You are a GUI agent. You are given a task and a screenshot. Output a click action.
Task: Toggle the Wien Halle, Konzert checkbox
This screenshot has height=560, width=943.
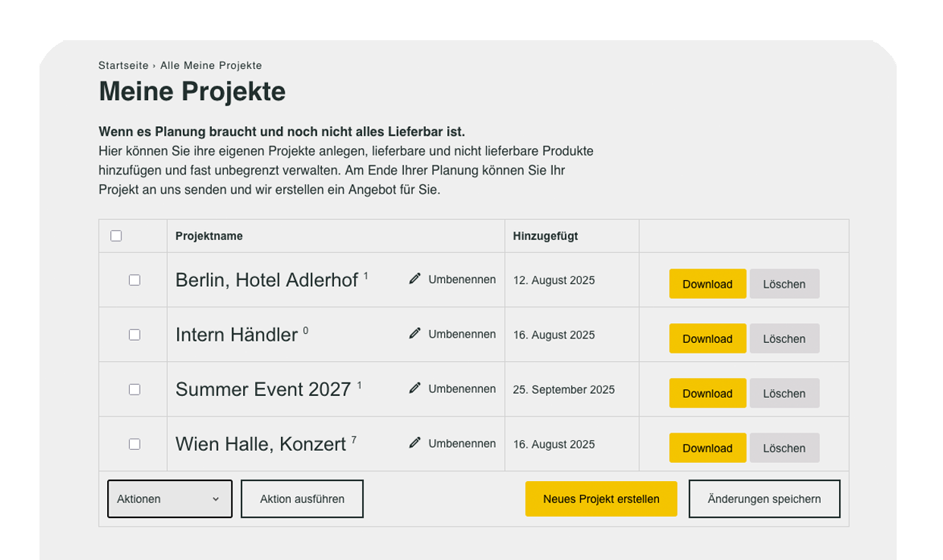pyautogui.click(x=134, y=444)
